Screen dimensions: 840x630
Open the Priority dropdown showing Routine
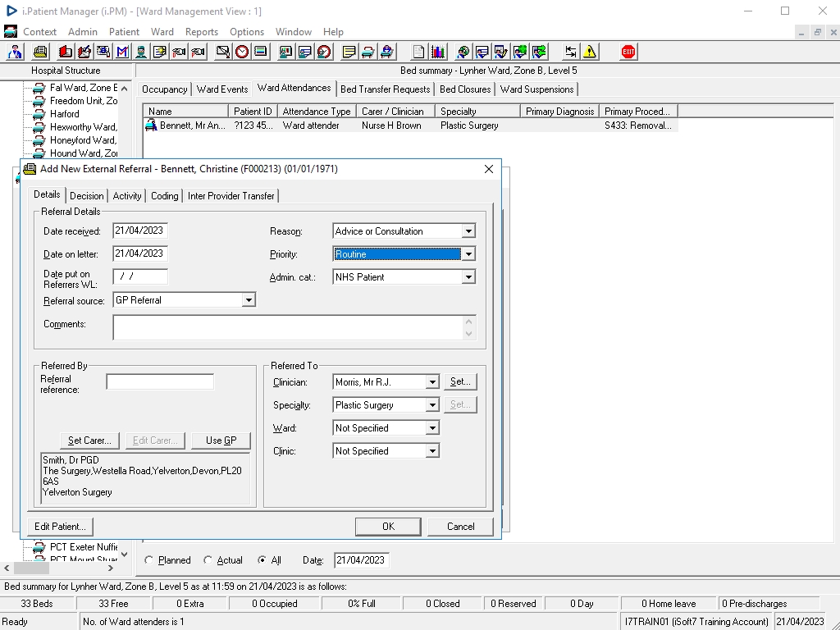click(468, 254)
